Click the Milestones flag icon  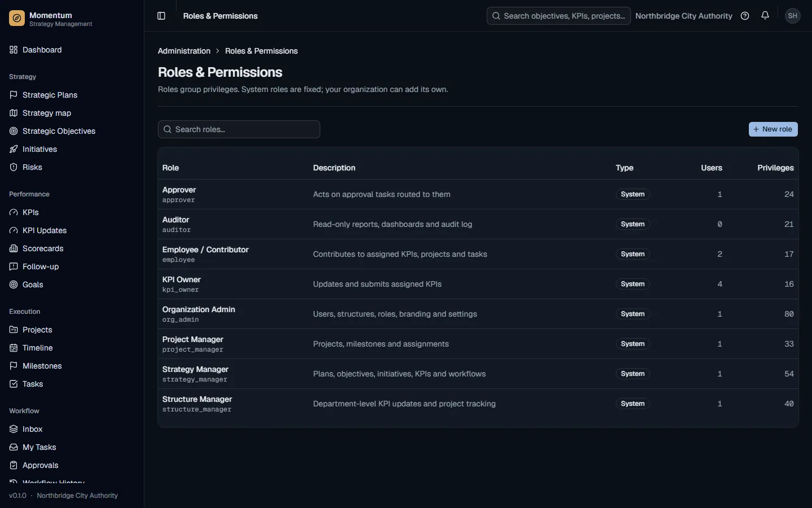(x=14, y=366)
